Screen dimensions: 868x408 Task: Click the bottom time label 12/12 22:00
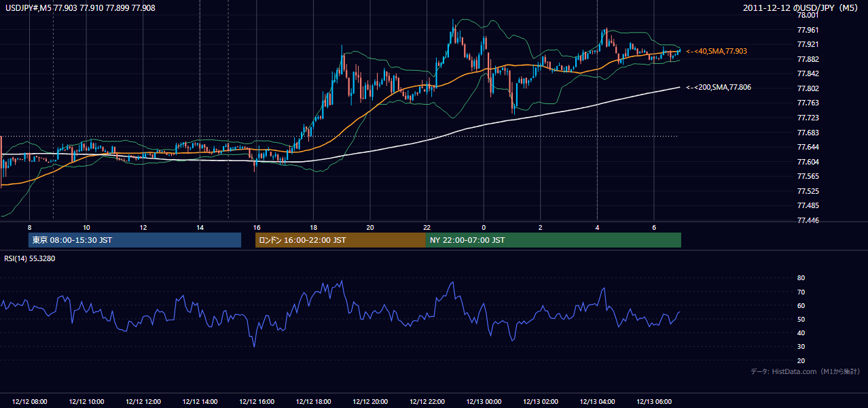click(427, 402)
